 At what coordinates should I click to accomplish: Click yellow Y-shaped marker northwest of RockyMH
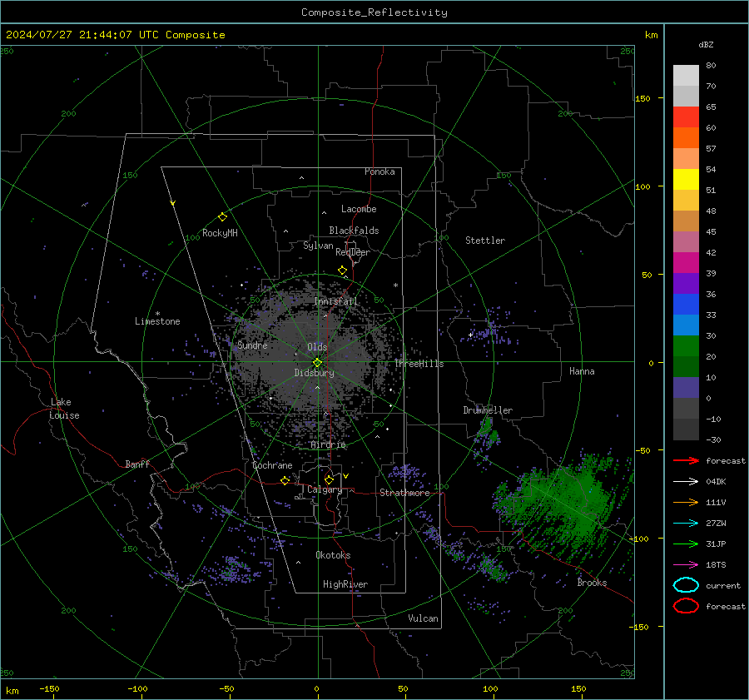173,203
